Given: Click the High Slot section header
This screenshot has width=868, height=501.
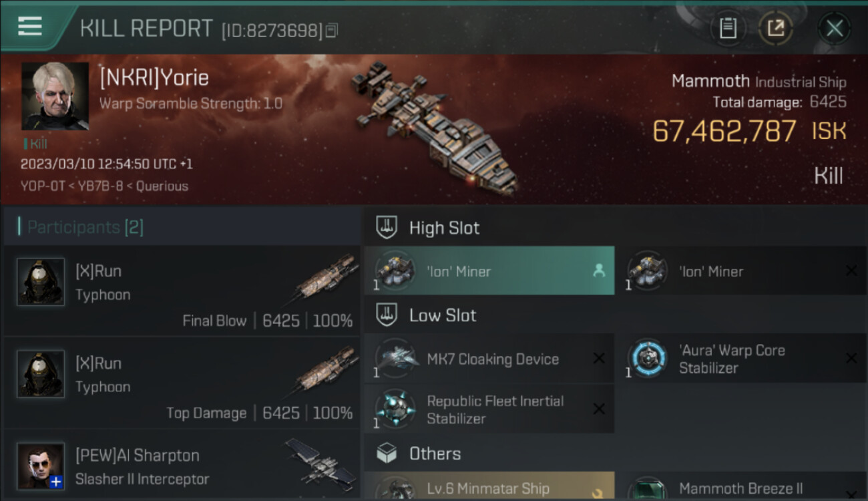Looking at the screenshot, I should tap(444, 228).
